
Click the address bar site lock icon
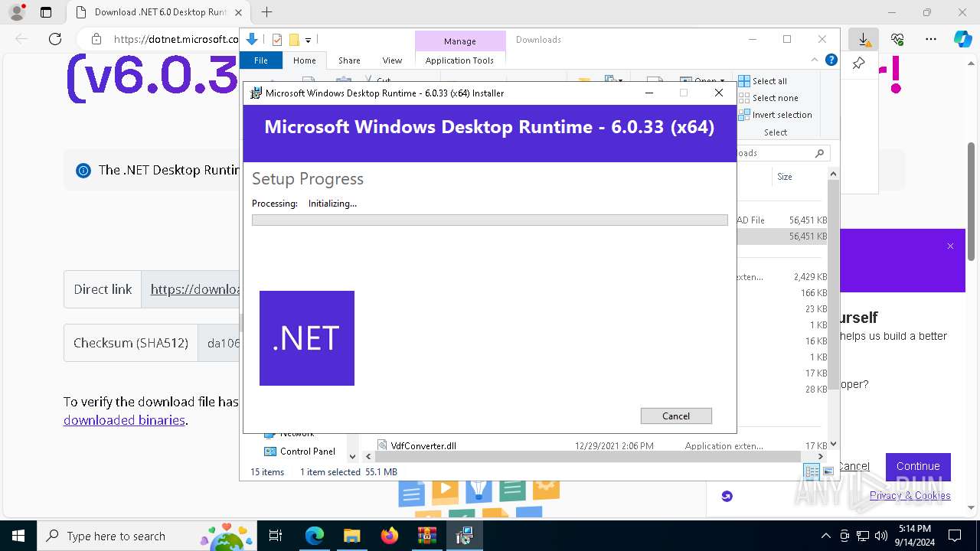(96, 39)
